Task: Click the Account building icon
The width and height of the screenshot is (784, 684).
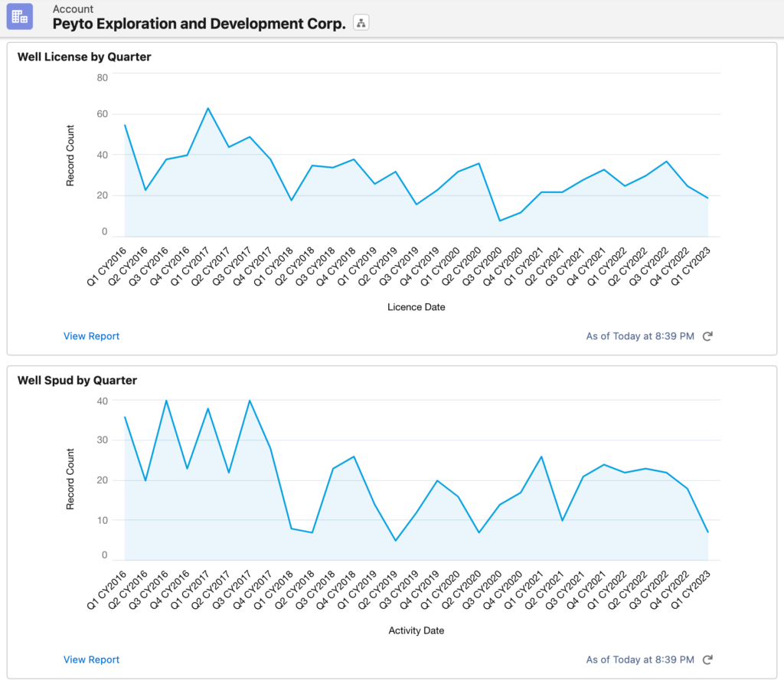Action: point(19,16)
